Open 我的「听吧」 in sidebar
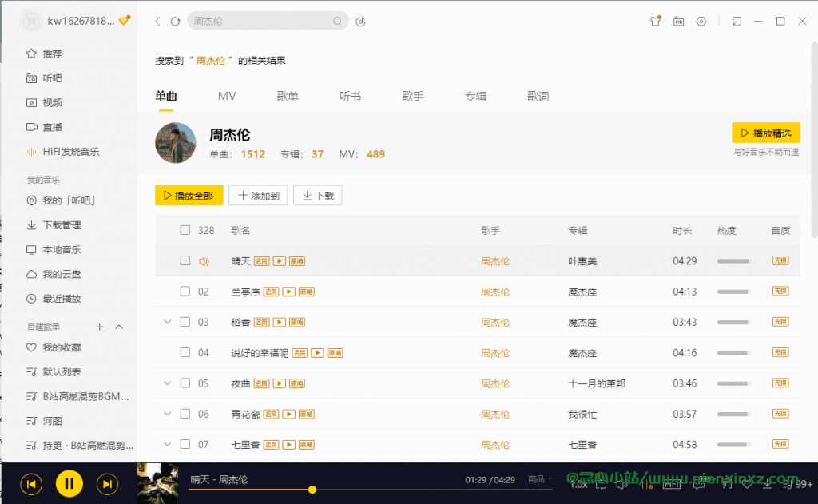The width and height of the screenshot is (818, 504). point(69,200)
